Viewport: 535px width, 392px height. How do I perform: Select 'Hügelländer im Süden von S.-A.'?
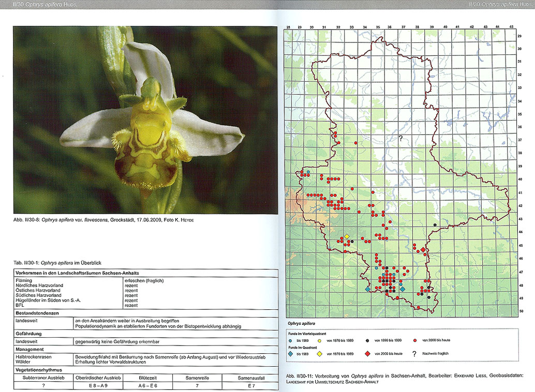(48, 300)
